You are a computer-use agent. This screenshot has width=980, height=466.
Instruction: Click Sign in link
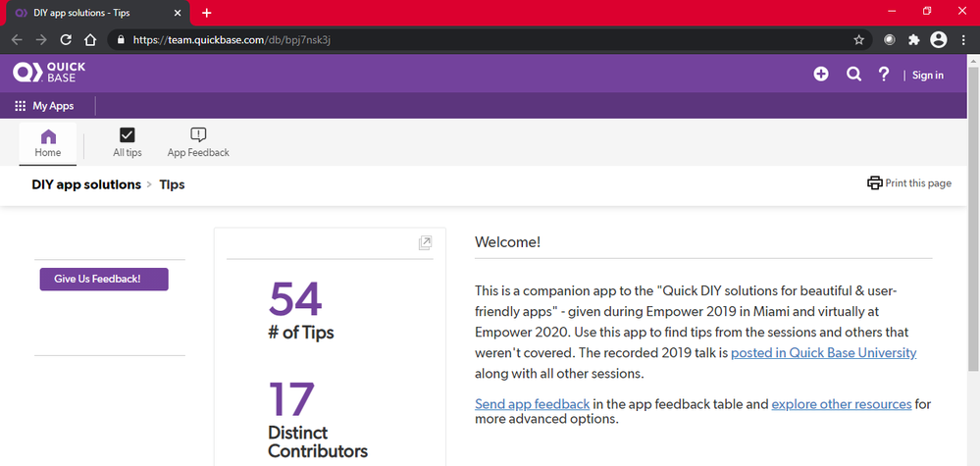pos(927,75)
